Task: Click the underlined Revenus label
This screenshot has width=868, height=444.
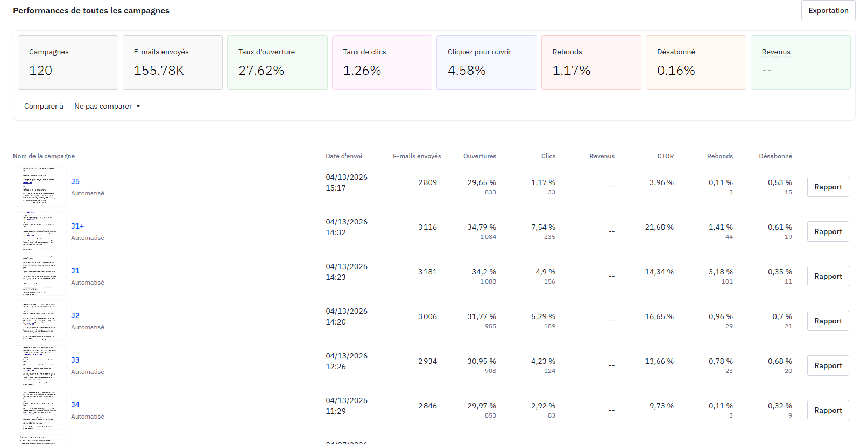Action: (776, 52)
